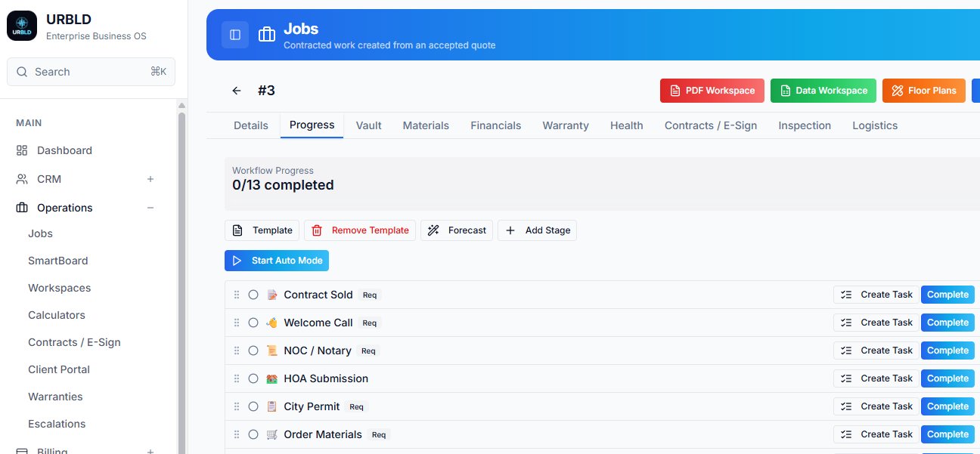The height and width of the screenshot is (454, 980).
Task: Switch to the Financials tab
Action: click(x=496, y=125)
